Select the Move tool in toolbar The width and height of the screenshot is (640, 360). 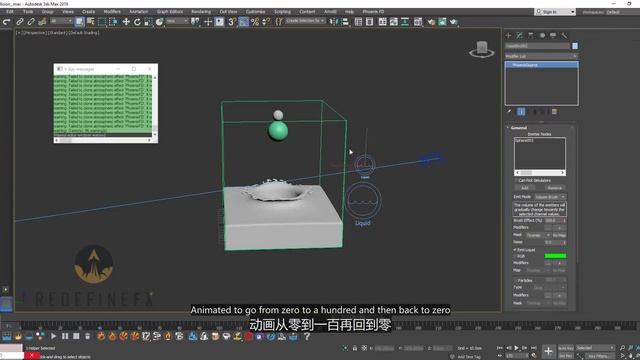[x=126, y=22]
